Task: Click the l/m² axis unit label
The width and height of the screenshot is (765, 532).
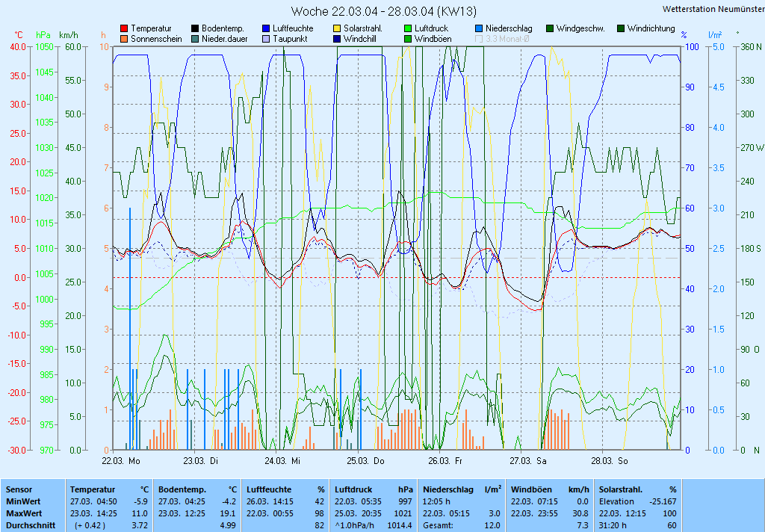Action: click(715, 35)
